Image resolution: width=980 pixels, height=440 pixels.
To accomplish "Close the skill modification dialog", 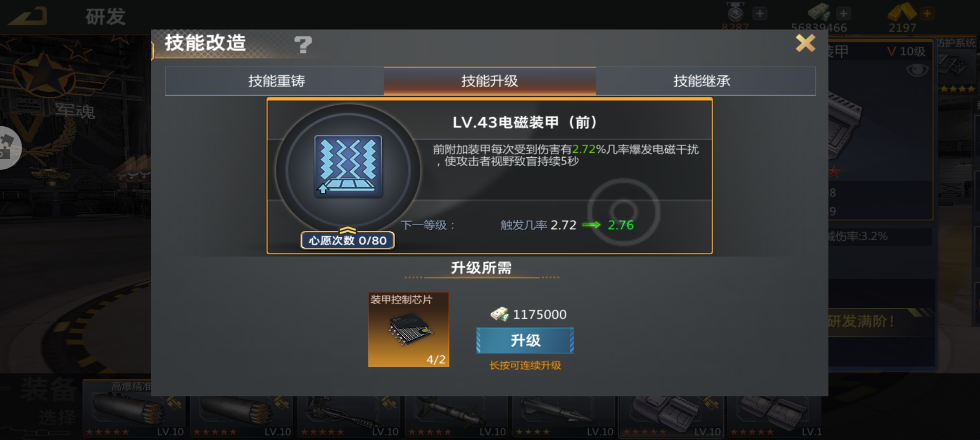I will coord(805,43).
